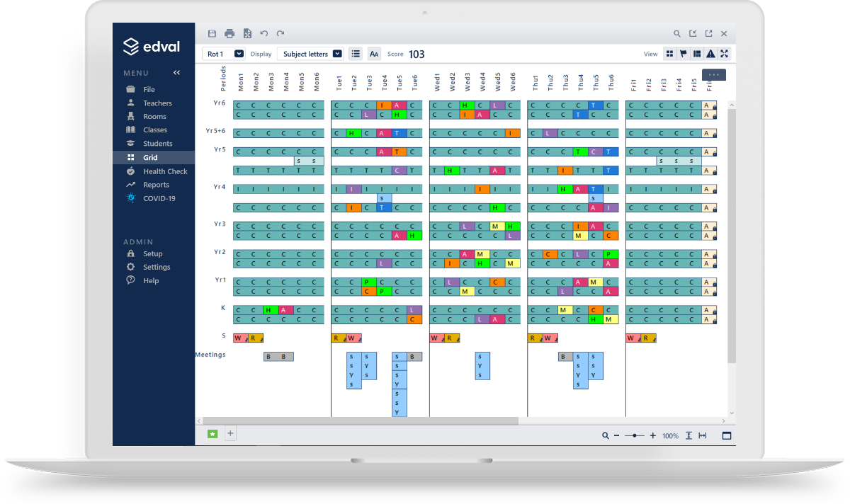Open the 'Rot 1' rotation dropdown
The image size is (850, 504).
(225, 54)
